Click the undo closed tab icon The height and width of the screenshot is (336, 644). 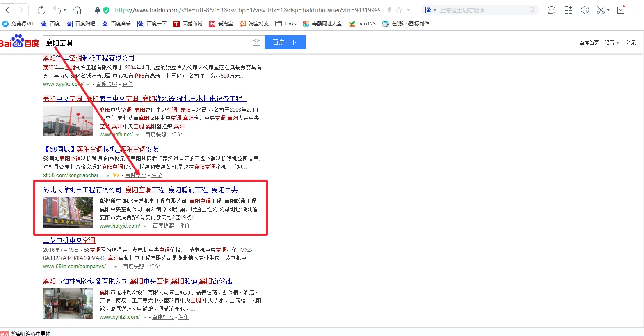[x=57, y=10]
